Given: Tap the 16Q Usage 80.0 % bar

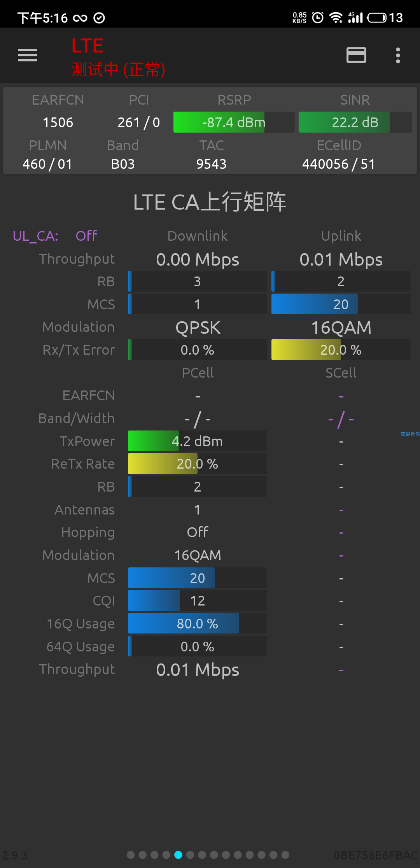Looking at the screenshot, I should click(x=197, y=623).
